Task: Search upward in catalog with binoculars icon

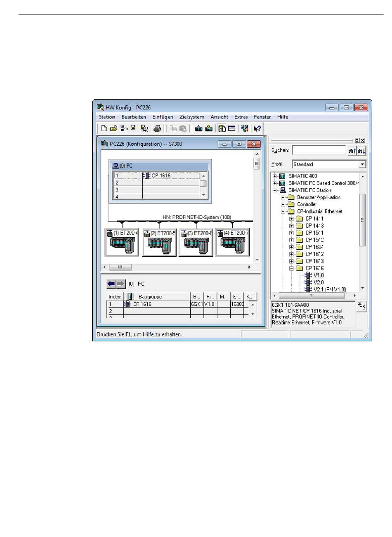Action: coord(352,151)
